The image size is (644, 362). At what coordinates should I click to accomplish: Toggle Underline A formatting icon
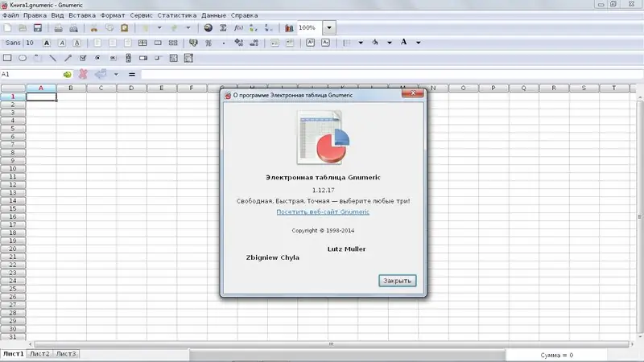(x=76, y=43)
